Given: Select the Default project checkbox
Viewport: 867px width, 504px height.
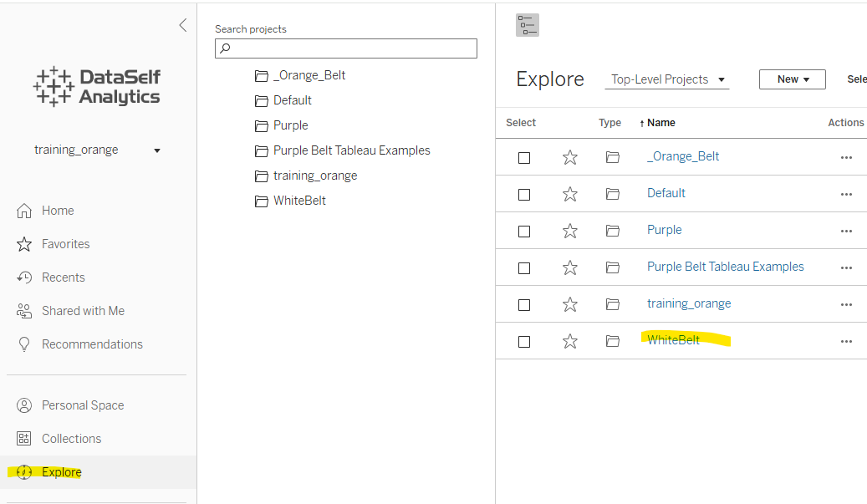Looking at the screenshot, I should (x=524, y=195).
